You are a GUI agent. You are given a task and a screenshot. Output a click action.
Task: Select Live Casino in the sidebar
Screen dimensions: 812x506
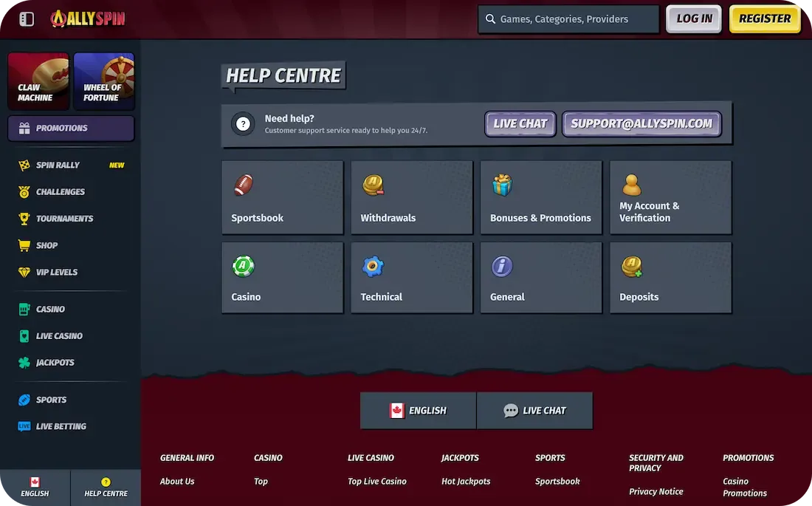pos(59,336)
